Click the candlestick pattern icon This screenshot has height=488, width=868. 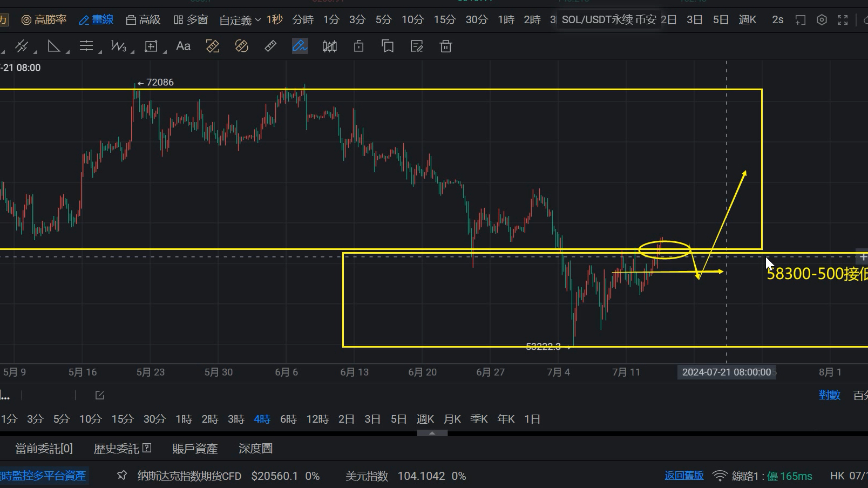tap(329, 46)
